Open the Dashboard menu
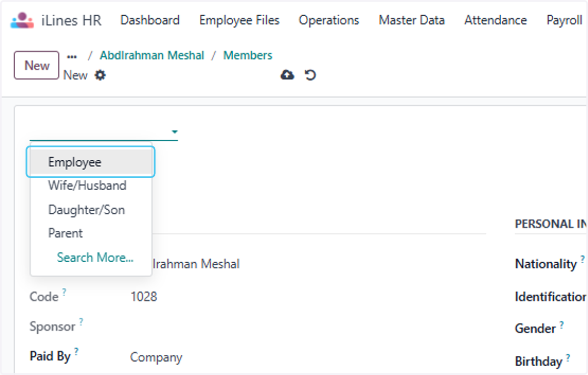This screenshot has width=588, height=375. 150,20
